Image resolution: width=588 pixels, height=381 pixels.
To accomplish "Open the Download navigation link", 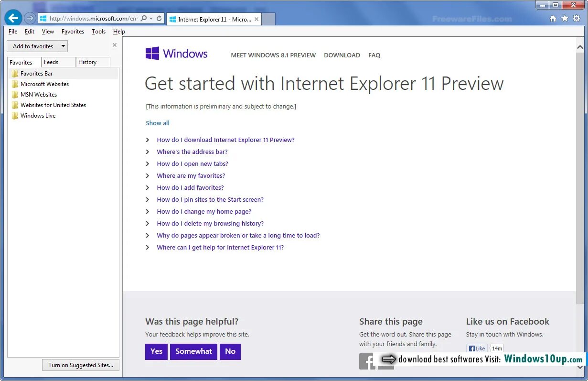I will point(342,55).
